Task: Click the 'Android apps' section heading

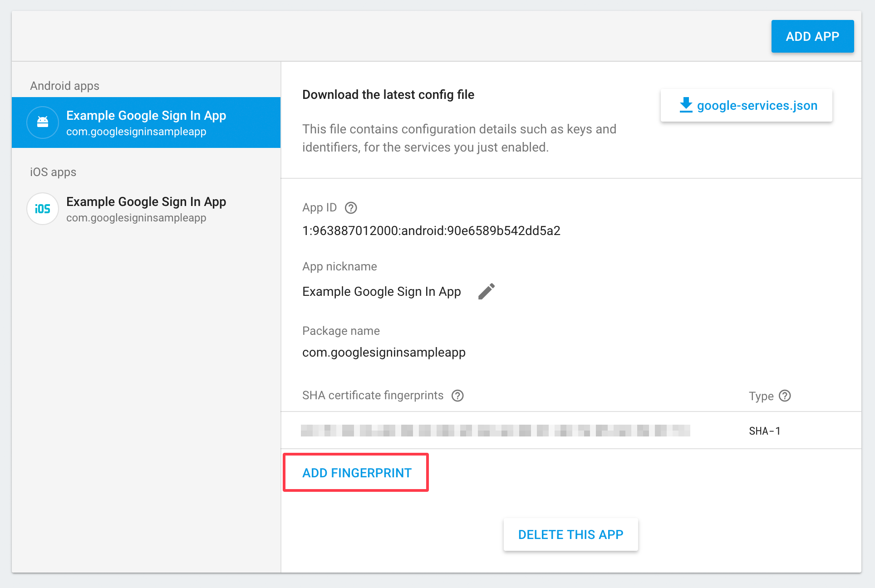Action: [65, 86]
